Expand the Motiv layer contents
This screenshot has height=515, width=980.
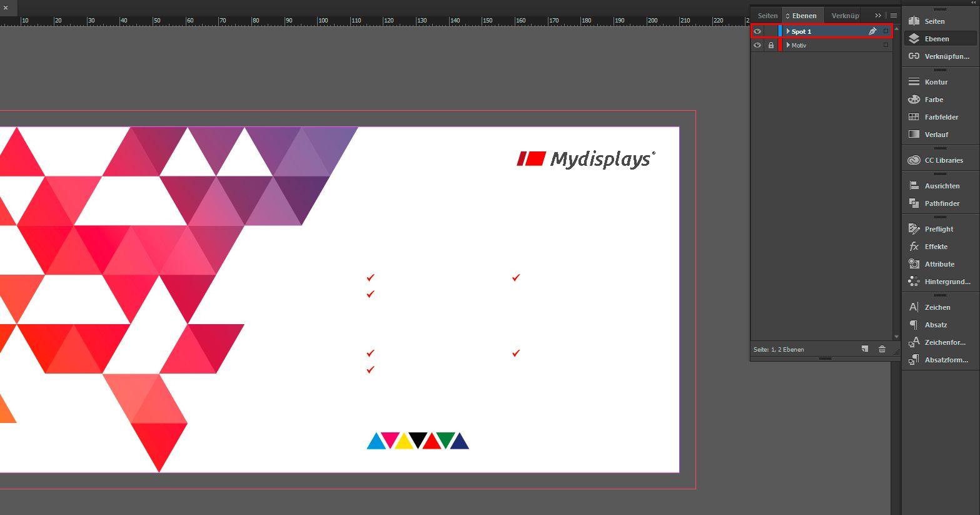(x=788, y=45)
